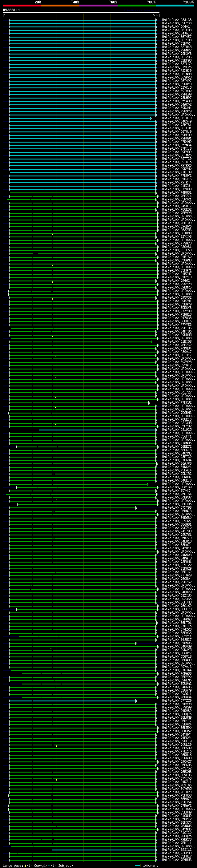The height and width of the screenshot is (868, 197).
Task: Select hit label UniRef100_P39017
Action: tap(176, 352)
